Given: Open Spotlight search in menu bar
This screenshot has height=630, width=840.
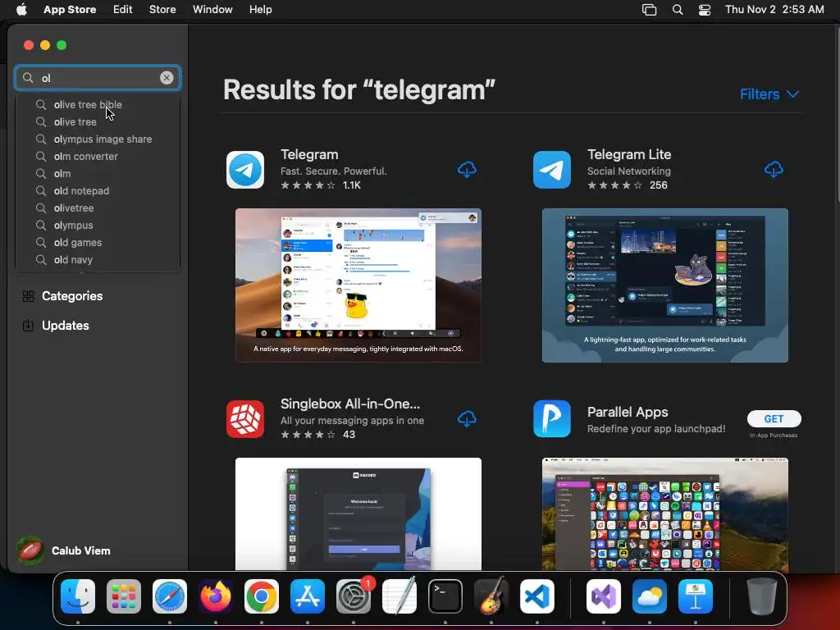Looking at the screenshot, I should tap(678, 10).
